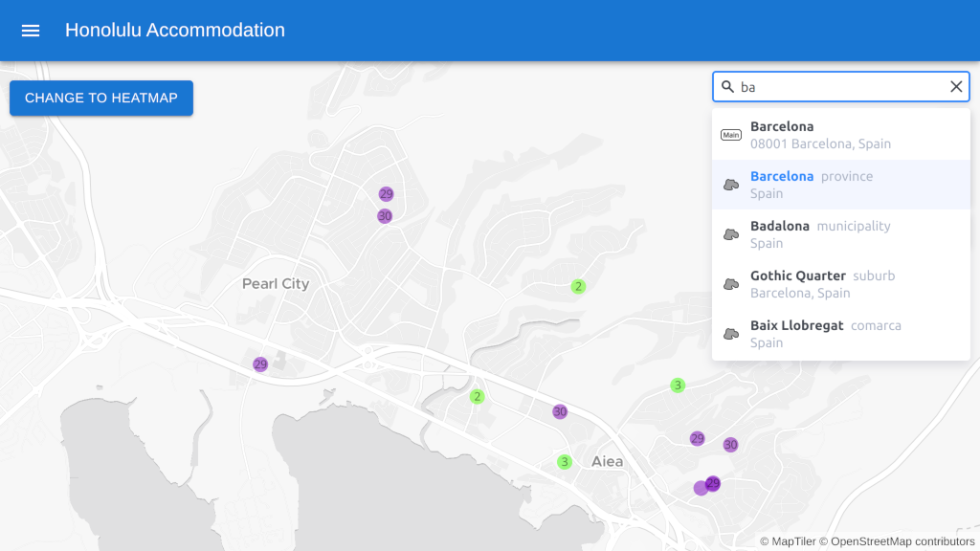Image resolution: width=980 pixels, height=551 pixels.
Task: Click green 3 cluster left of Aiea label
Action: [565, 462]
